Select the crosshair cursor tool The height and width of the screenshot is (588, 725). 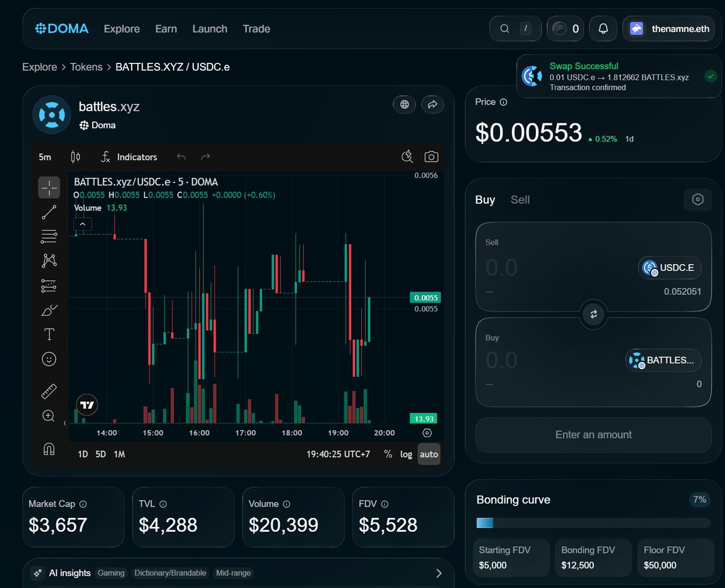49,188
